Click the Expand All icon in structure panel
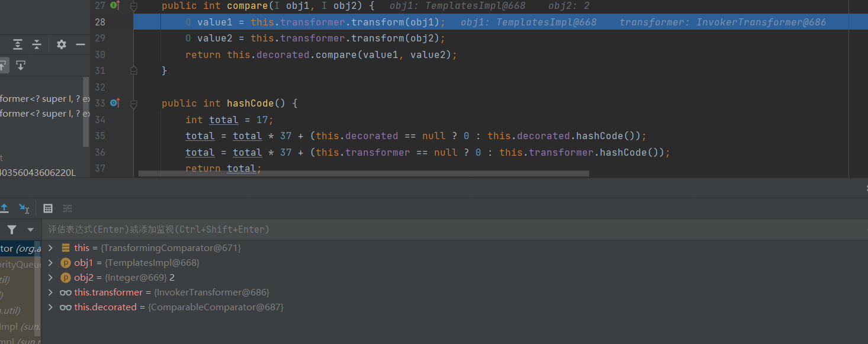868x344 pixels. coord(18,44)
